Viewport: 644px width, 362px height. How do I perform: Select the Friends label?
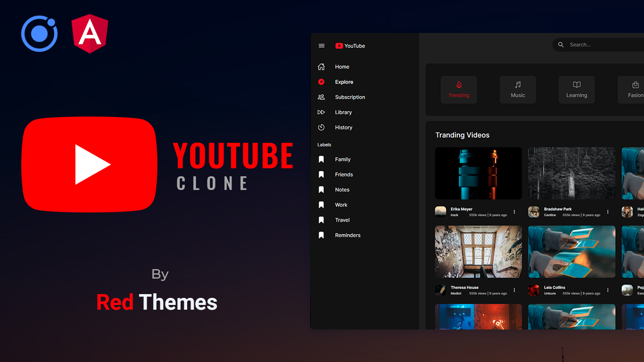point(344,174)
